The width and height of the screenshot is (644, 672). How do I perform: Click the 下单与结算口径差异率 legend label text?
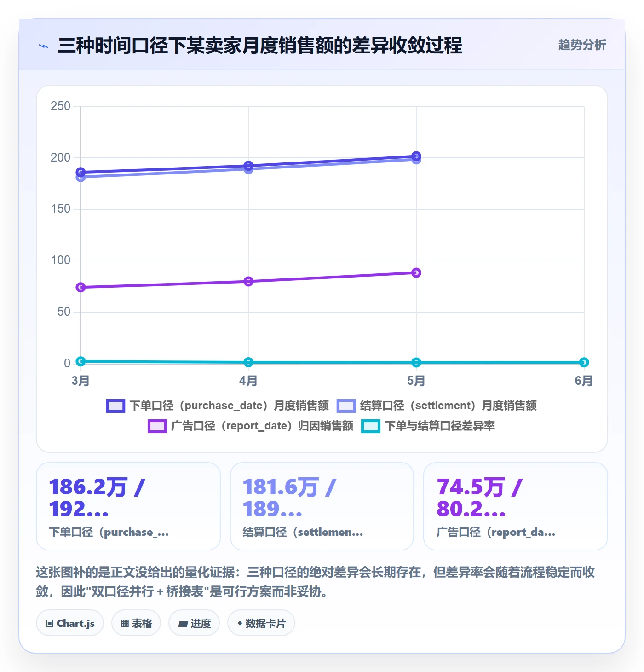pos(440,426)
